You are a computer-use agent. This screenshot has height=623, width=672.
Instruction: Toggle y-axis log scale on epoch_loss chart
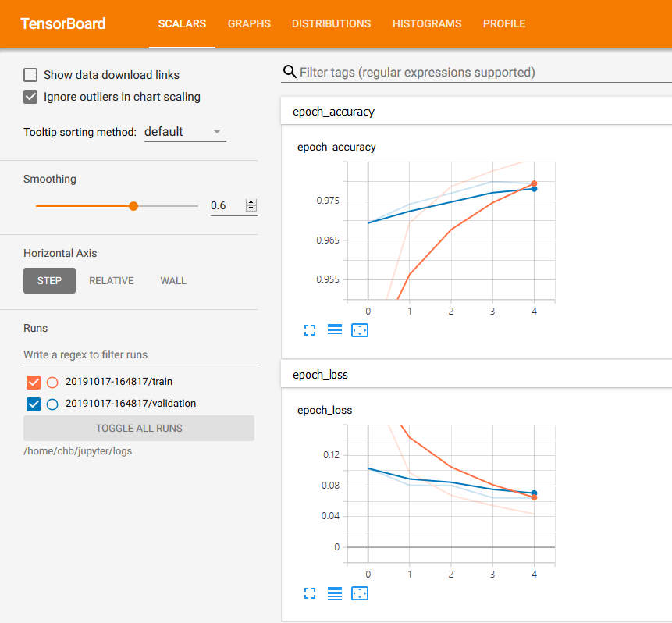tap(335, 593)
